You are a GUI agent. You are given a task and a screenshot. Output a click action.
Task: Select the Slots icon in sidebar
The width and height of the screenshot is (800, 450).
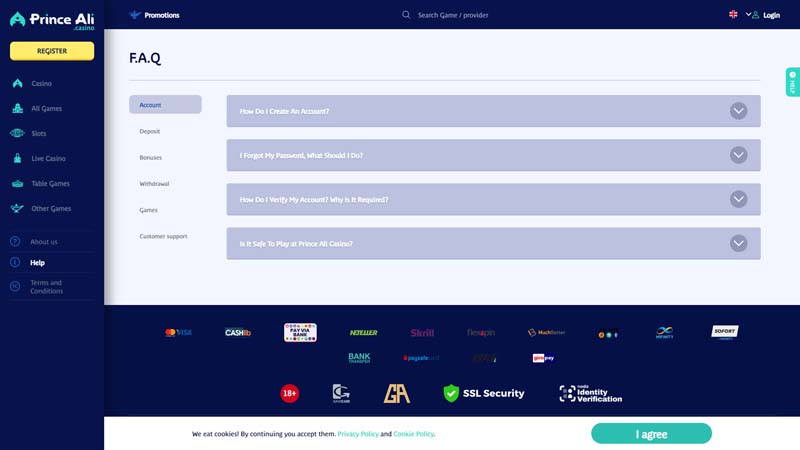17,133
